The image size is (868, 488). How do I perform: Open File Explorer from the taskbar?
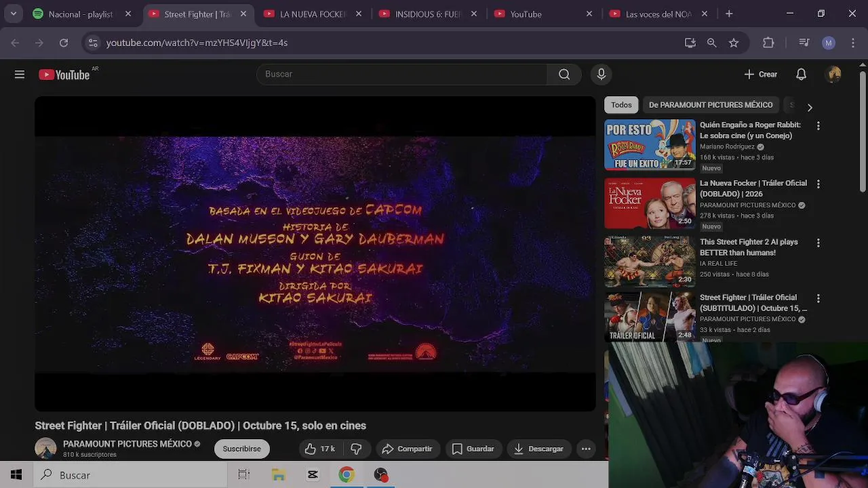click(279, 475)
